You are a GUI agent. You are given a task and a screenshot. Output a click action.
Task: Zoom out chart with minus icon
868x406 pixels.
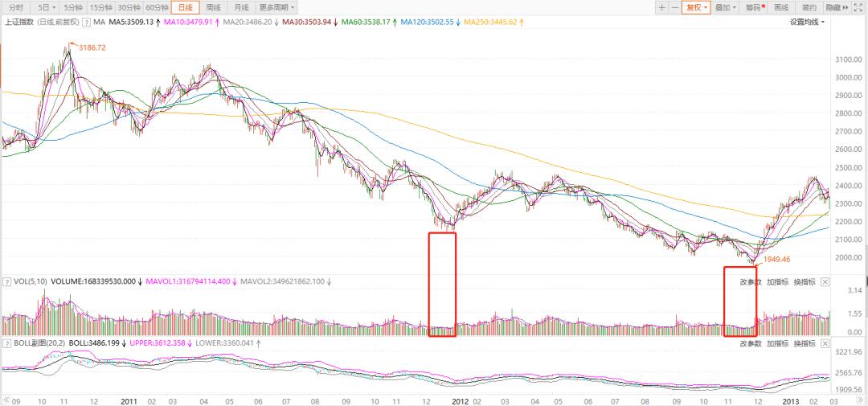click(675, 8)
